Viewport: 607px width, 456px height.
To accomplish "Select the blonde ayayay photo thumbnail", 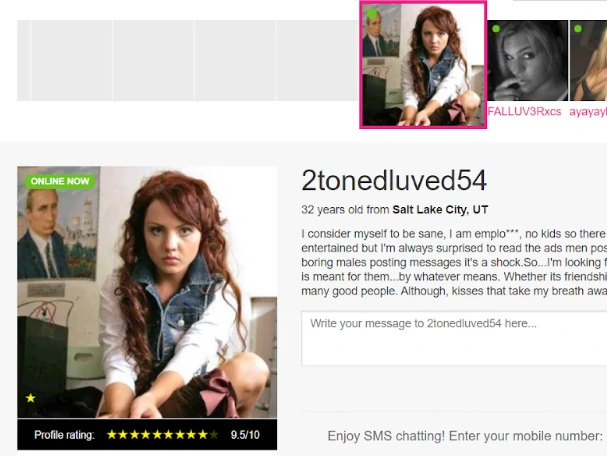I will point(588,61).
